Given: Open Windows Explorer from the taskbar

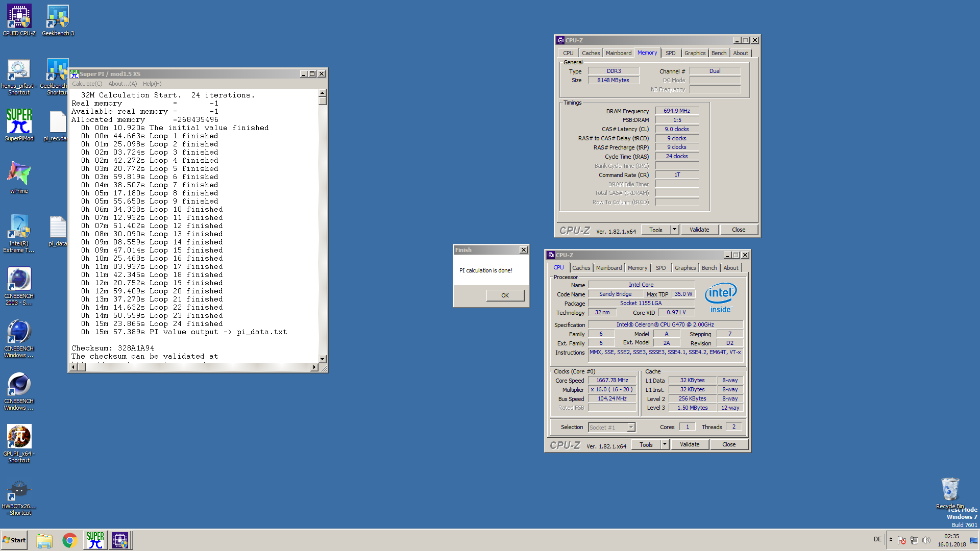Looking at the screenshot, I should click(44, 540).
